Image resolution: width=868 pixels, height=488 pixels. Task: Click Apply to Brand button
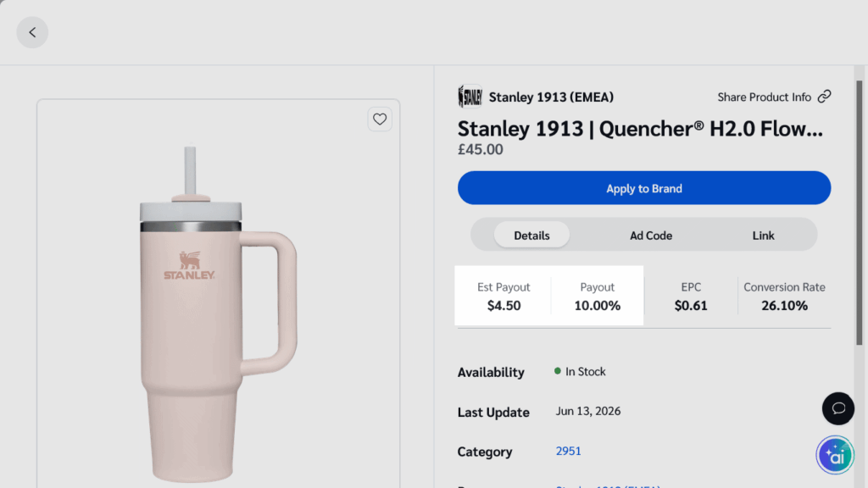[644, 188]
